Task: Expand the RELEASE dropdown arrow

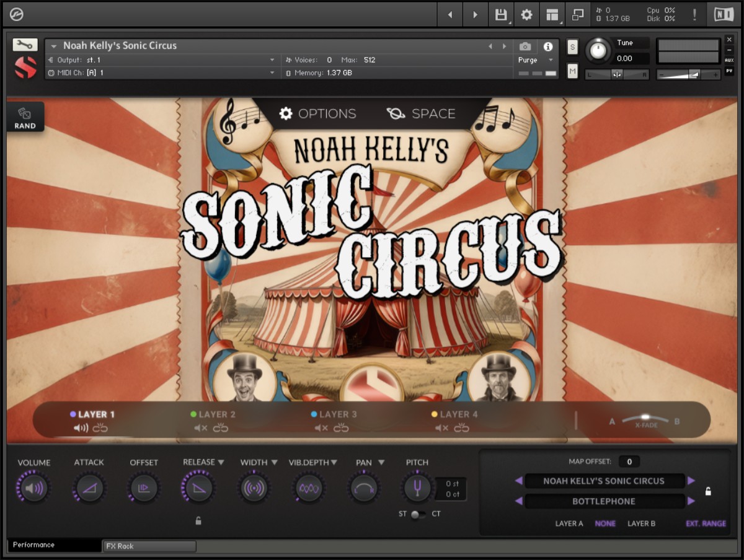Action: 221,462
